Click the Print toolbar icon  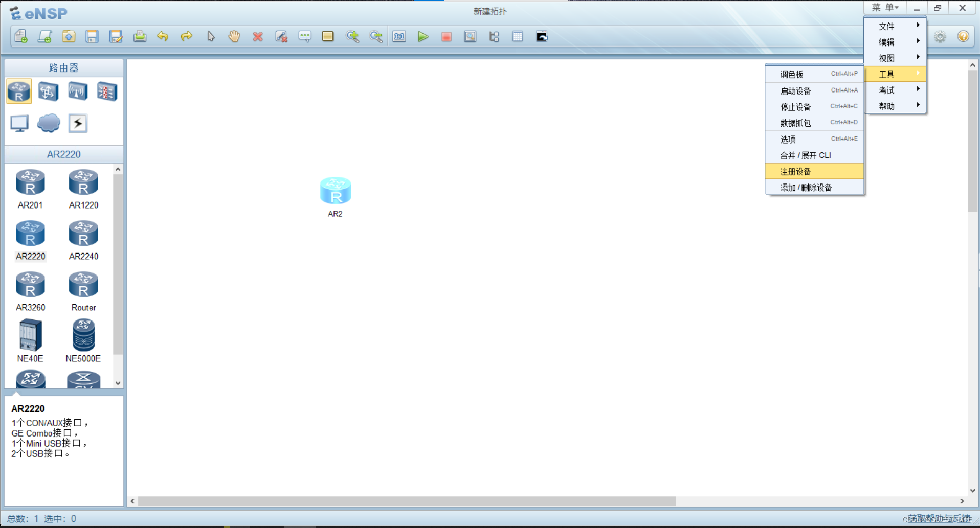[140, 36]
